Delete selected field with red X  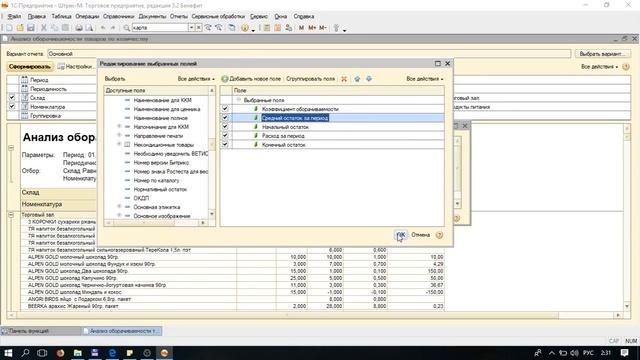click(344, 79)
